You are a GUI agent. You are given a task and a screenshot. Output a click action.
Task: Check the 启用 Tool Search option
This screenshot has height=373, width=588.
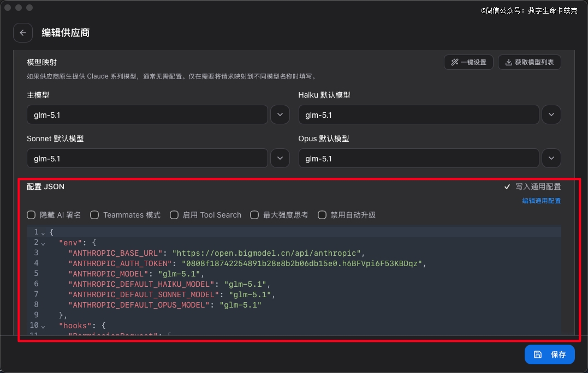click(174, 215)
